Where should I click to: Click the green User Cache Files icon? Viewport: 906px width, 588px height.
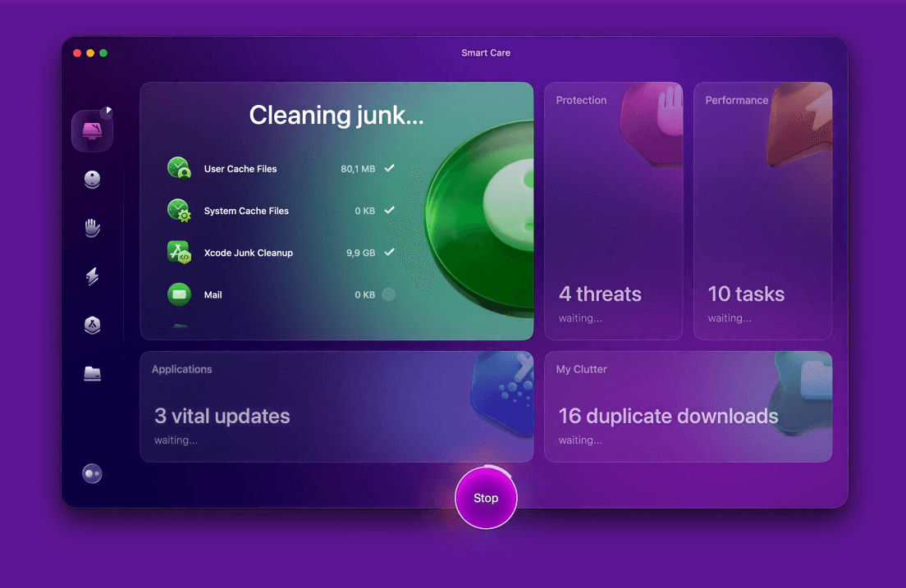[179, 168]
